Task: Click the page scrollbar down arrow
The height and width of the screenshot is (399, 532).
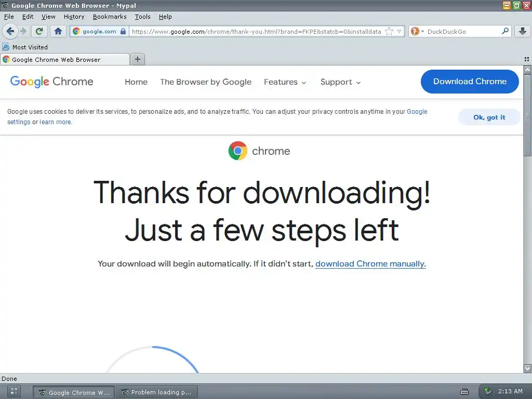Action: 527,368
